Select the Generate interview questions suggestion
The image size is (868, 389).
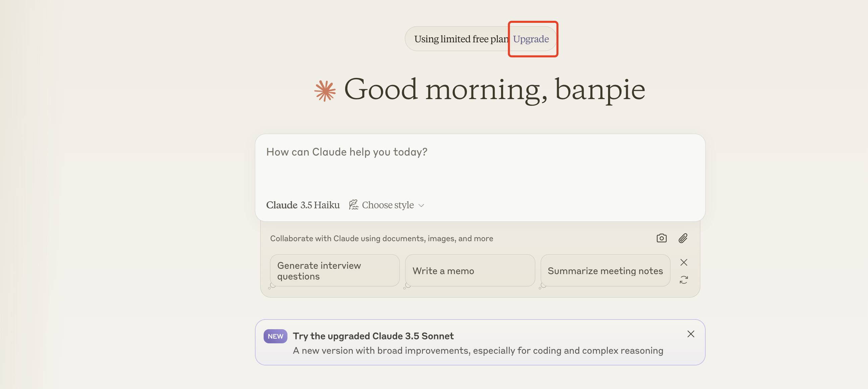click(x=334, y=270)
